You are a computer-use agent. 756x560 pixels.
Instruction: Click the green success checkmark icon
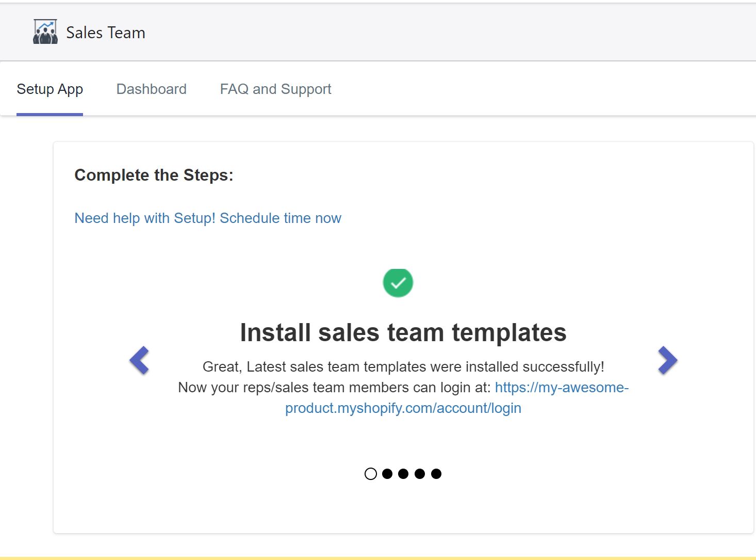tap(398, 283)
